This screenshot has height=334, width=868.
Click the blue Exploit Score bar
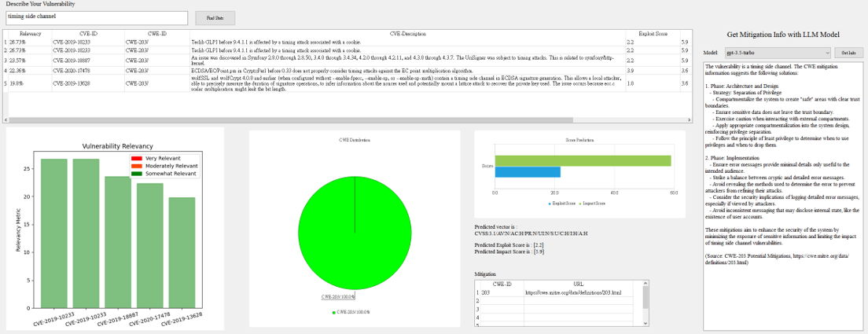(528, 172)
